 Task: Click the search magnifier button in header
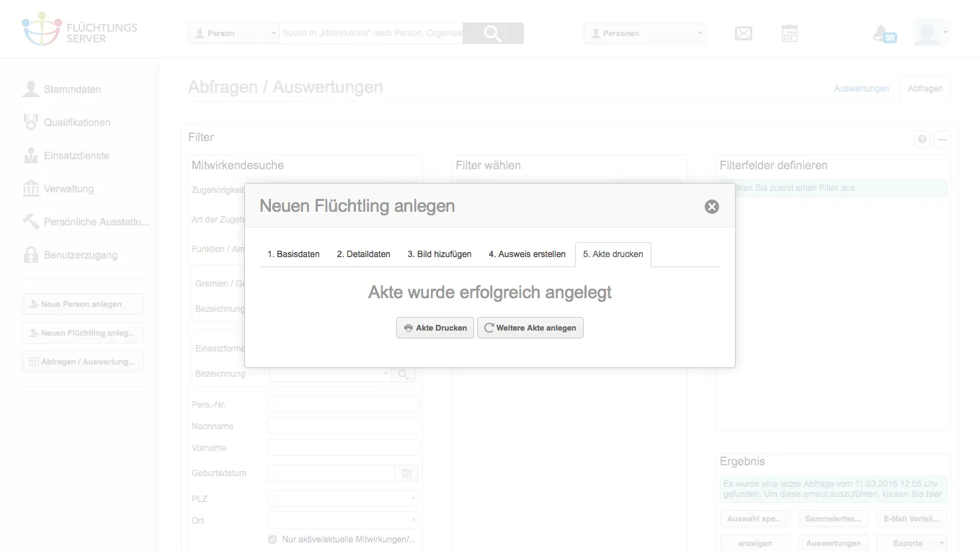[493, 33]
